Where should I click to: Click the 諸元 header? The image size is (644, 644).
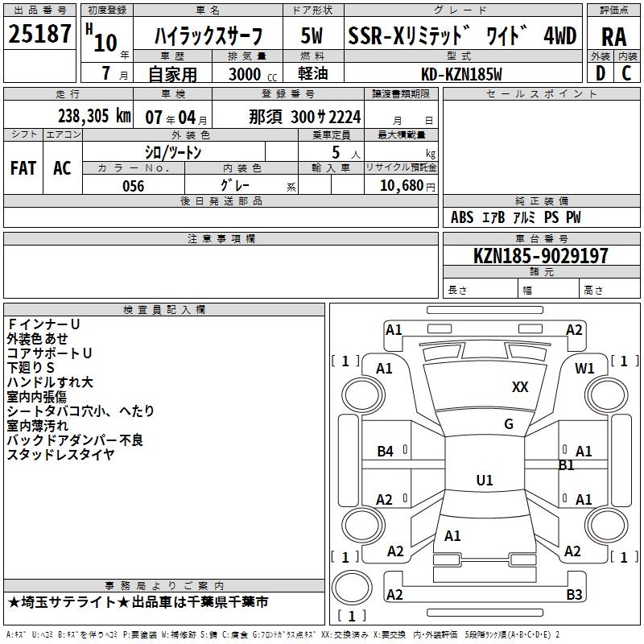(541, 271)
